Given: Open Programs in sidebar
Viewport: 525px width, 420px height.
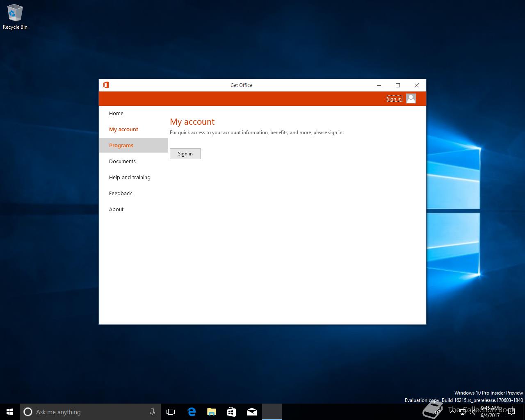Looking at the screenshot, I should click(x=133, y=145).
